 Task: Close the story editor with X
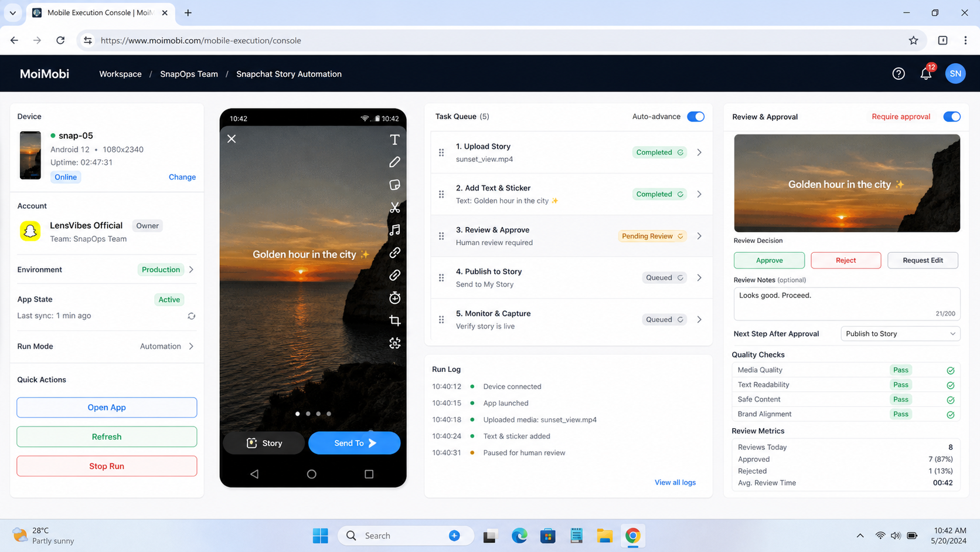point(232,139)
